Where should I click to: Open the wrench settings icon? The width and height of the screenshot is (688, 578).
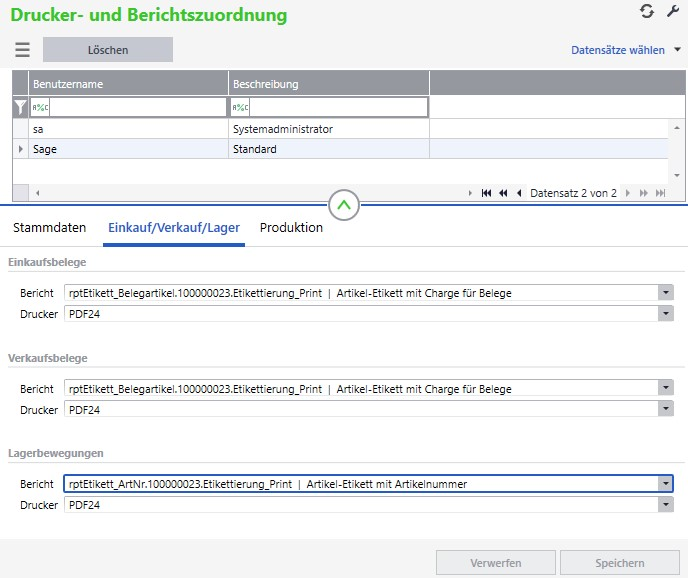coord(673,11)
